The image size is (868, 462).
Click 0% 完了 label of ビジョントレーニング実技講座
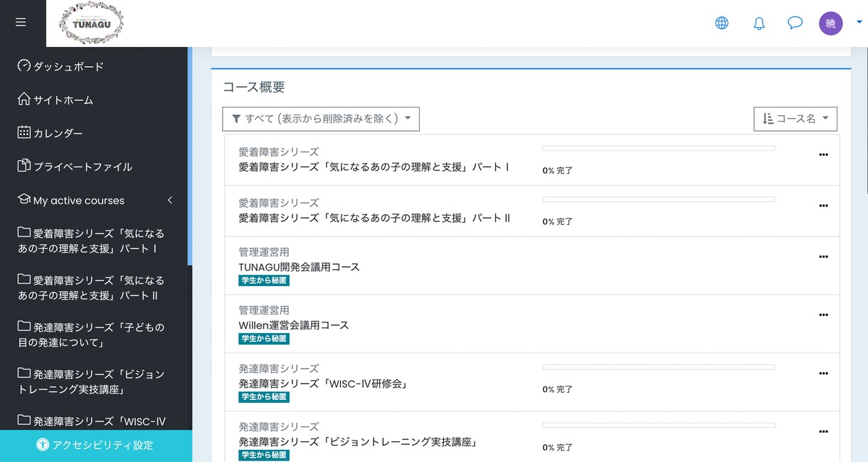click(x=557, y=448)
